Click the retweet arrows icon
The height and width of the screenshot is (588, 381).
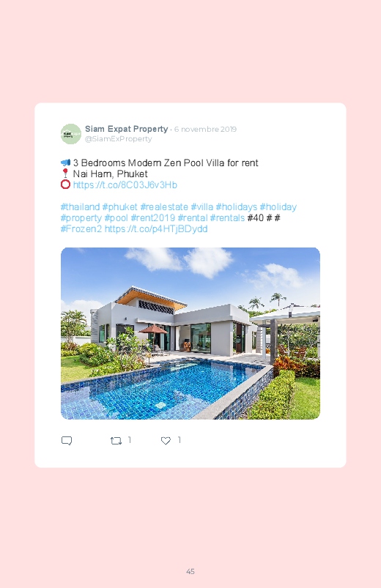pyautogui.click(x=116, y=441)
